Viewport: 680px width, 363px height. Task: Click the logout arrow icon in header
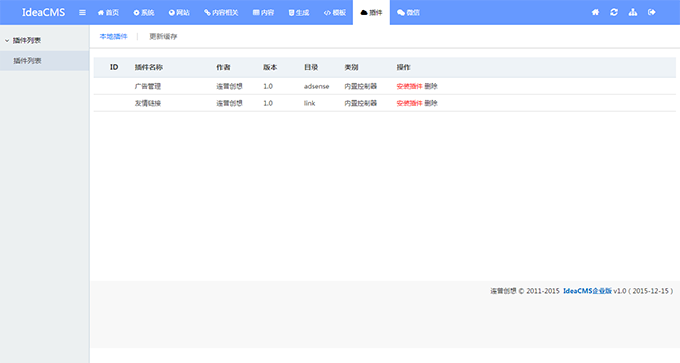[x=651, y=12]
